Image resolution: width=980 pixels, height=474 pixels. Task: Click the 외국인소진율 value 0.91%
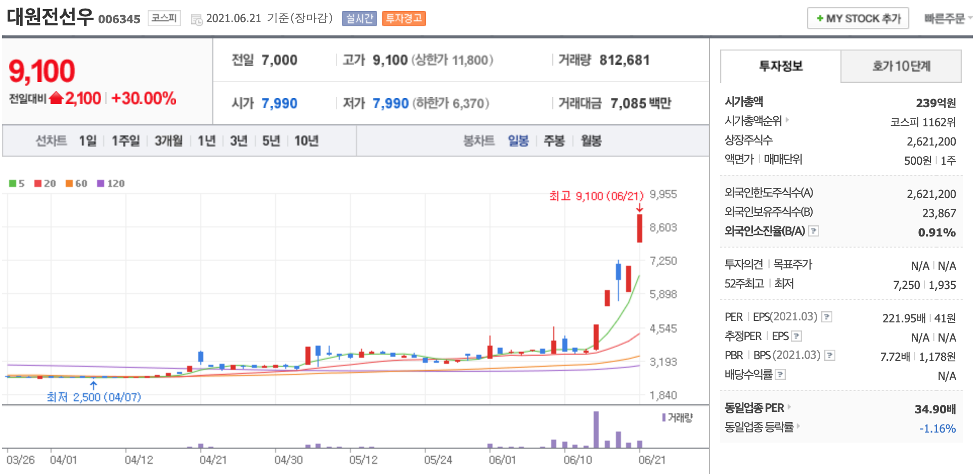pos(937,232)
